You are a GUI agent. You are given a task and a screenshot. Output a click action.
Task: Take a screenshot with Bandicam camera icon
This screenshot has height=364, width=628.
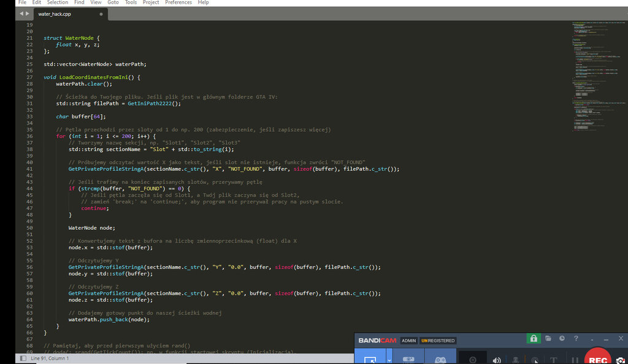[x=621, y=360]
